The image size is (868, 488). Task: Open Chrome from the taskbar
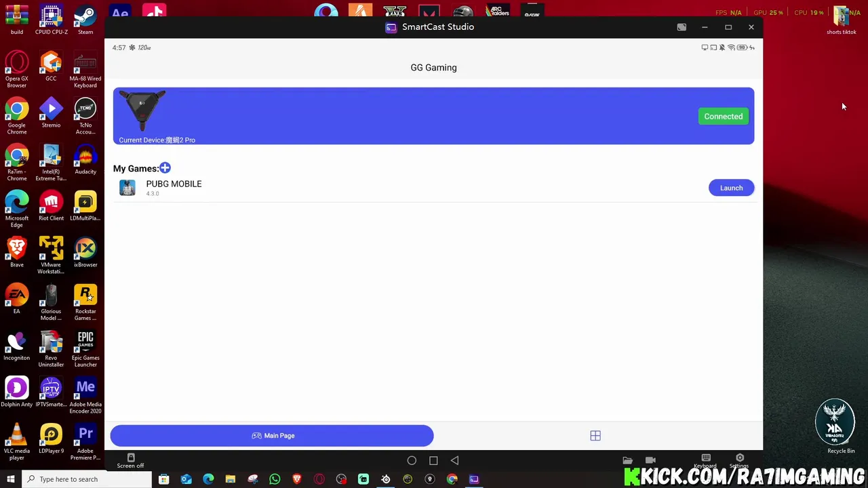pos(452,479)
